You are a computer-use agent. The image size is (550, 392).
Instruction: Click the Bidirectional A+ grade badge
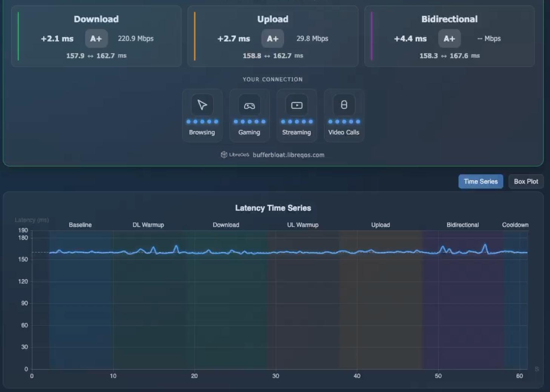point(449,38)
